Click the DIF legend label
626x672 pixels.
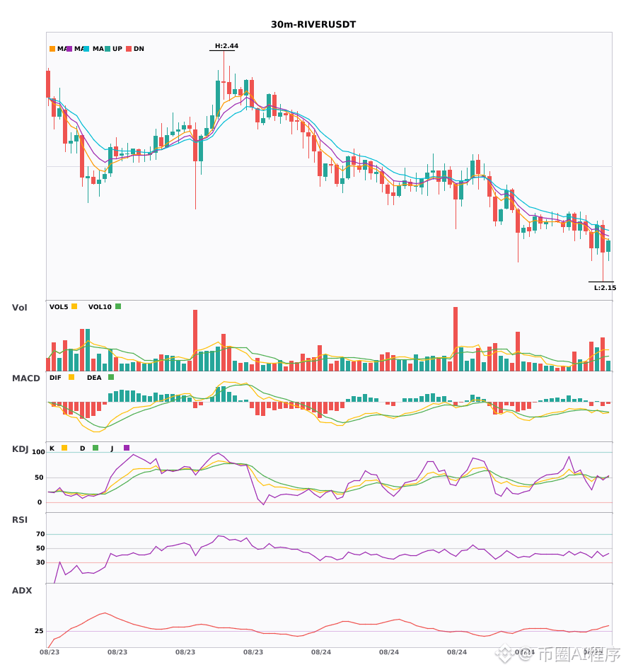point(55,378)
